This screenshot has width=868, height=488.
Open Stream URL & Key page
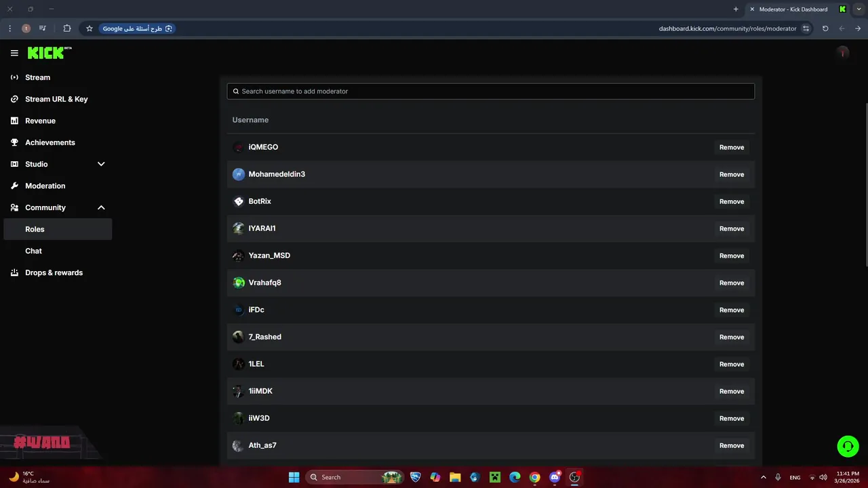point(58,99)
